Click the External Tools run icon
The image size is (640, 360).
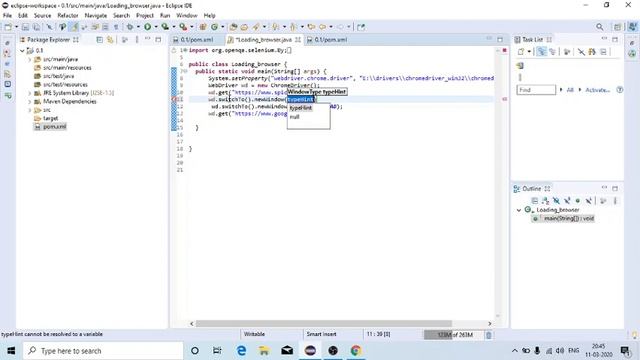pyautogui.click(x=183, y=27)
